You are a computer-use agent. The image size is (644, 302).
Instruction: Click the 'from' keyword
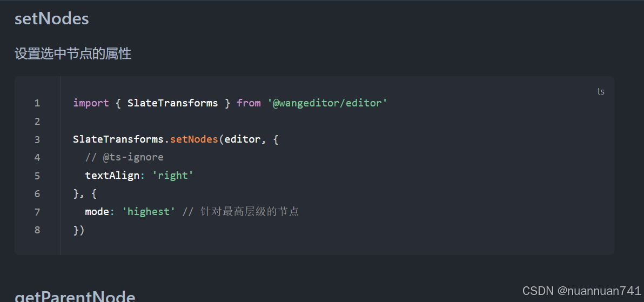(249, 103)
